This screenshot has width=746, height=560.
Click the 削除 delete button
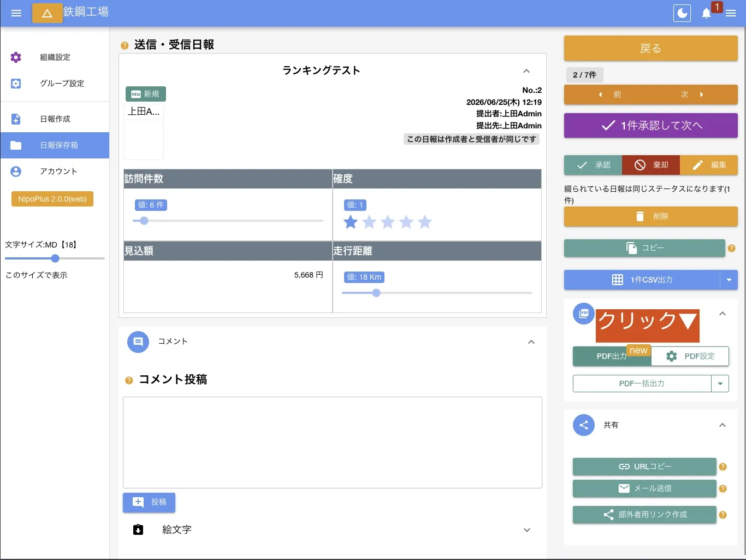651,216
